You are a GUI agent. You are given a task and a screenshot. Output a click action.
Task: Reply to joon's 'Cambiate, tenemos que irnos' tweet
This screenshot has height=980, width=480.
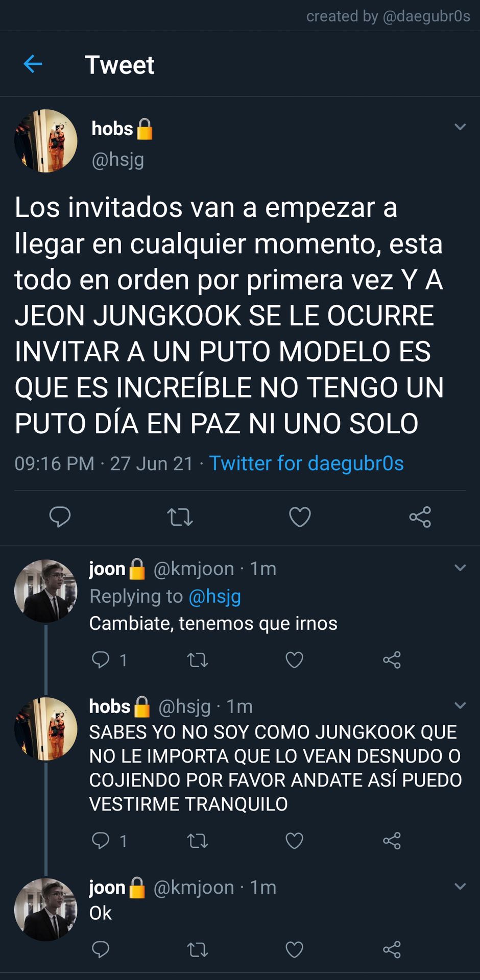pyautogui.click(x=101, y=659)
